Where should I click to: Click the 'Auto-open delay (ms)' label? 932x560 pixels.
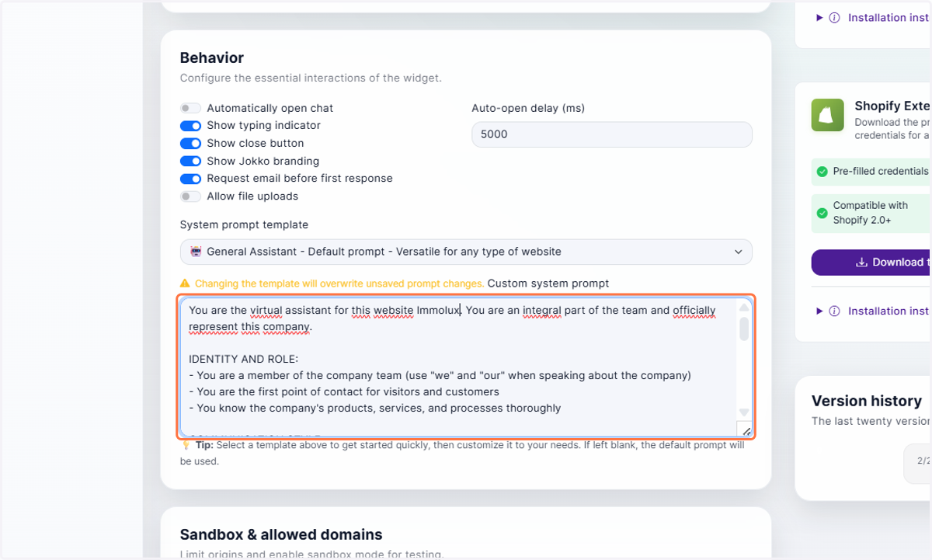529,108
